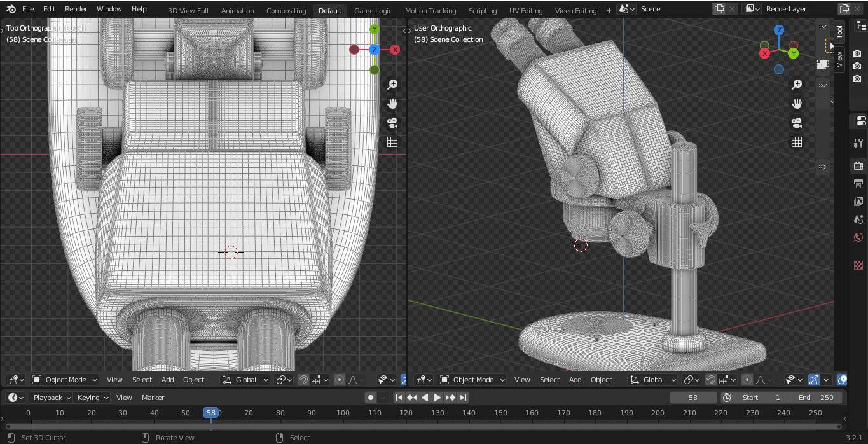This screenshot has height=444, width=868.
Task: Switch perspective/orthographic grid icon in left viewport
Action: [x=392, y=142]
